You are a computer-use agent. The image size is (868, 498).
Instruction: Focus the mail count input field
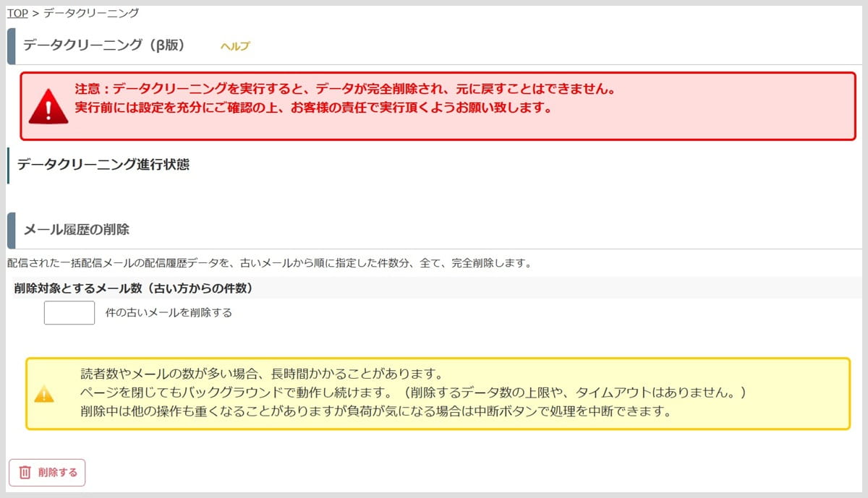69,313
